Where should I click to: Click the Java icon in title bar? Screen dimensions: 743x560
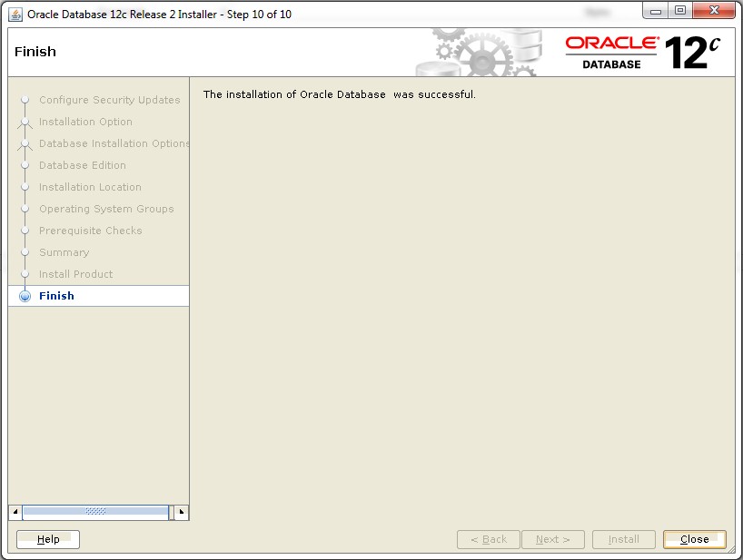coord(15,15)
